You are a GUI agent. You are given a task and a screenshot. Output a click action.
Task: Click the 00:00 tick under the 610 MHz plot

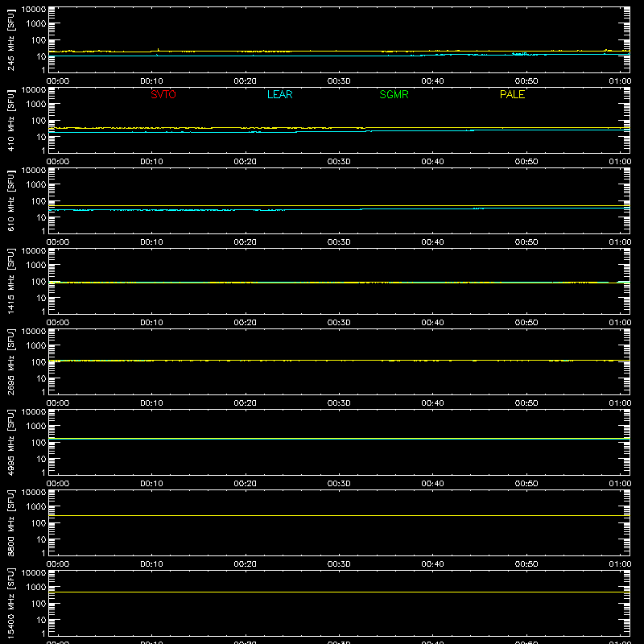pos(58,242)
